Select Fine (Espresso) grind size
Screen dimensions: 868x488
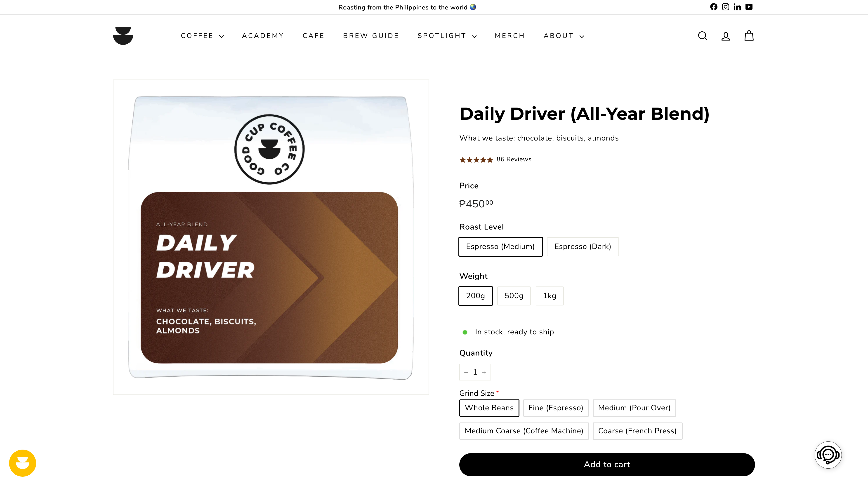tap(556, 408)
